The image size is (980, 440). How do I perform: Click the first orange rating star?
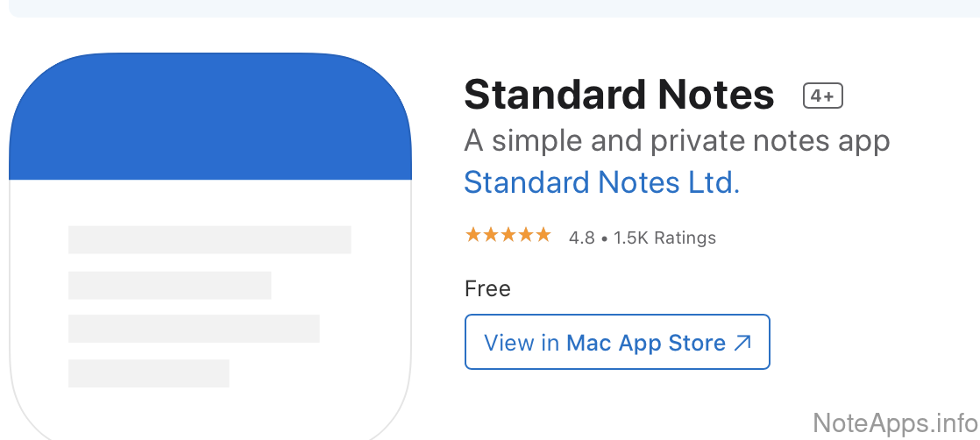tap(473, 235)
